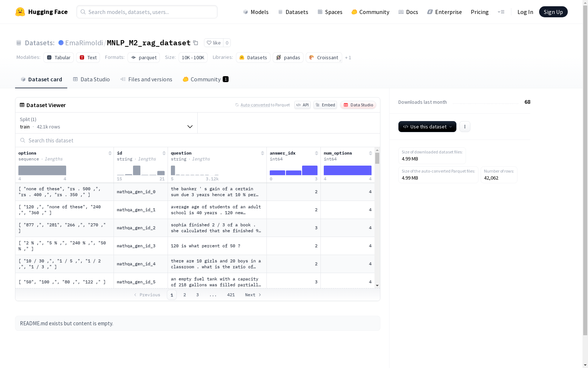Select the mathqa_gen_id_0 cell

(141, 192)
